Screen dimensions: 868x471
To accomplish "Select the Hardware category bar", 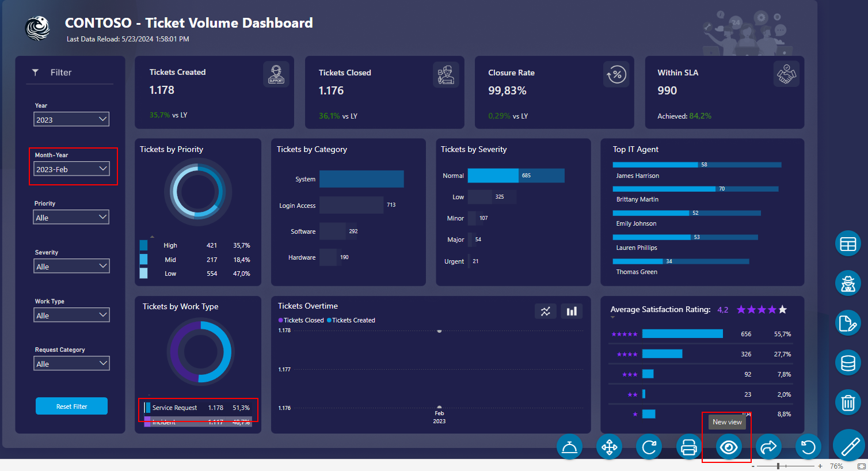I will pos(328,257).
